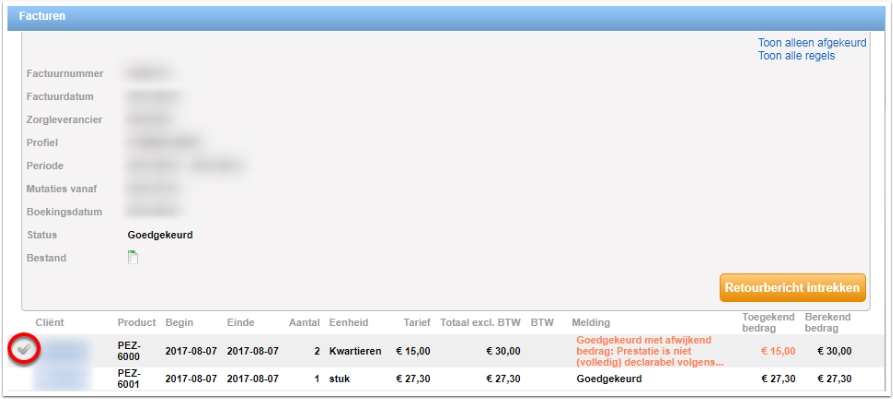893x399 pixels.
Task: Click the Retourbericht intrekken button
Action: click(x=792, y=287)
